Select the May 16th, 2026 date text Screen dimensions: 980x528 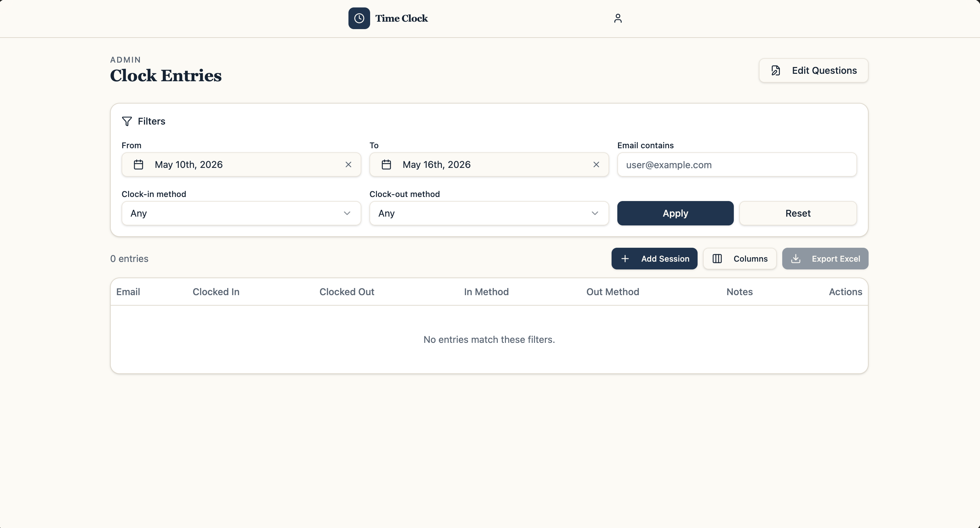(436, 164)
